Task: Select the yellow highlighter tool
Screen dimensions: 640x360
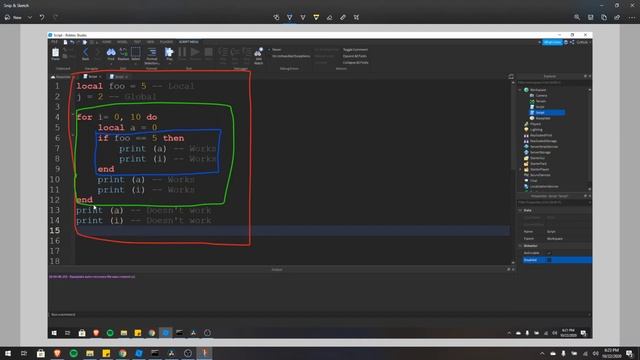Action: (x=316, y=17)
